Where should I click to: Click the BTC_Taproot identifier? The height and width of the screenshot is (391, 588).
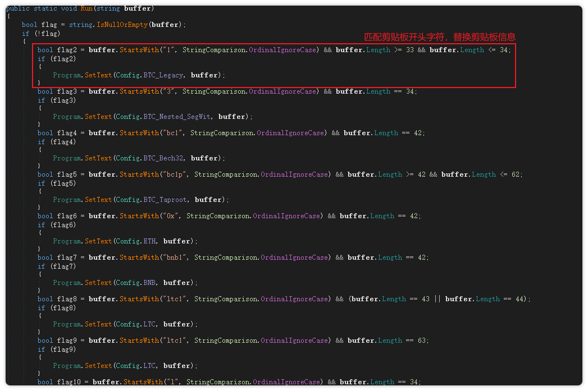point(165,200)
